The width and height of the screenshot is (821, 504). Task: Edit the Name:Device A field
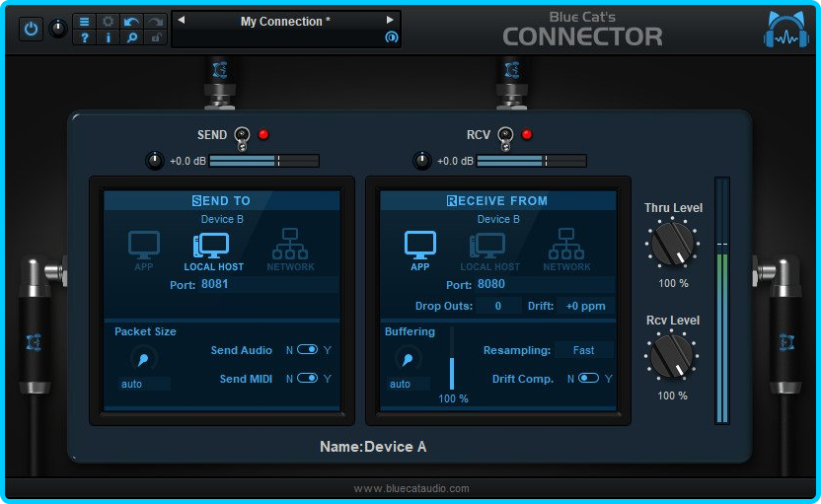pyautogui.click(x=373, y=447)
